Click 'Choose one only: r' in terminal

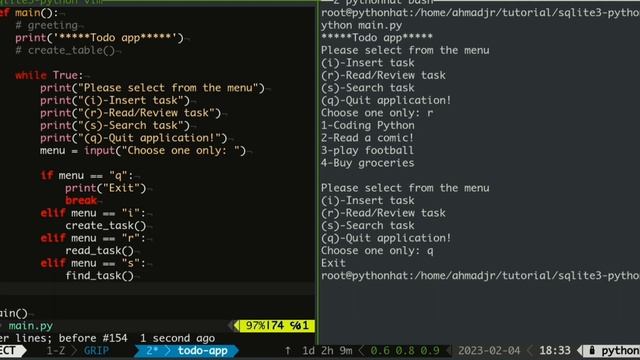click(377, 113)
